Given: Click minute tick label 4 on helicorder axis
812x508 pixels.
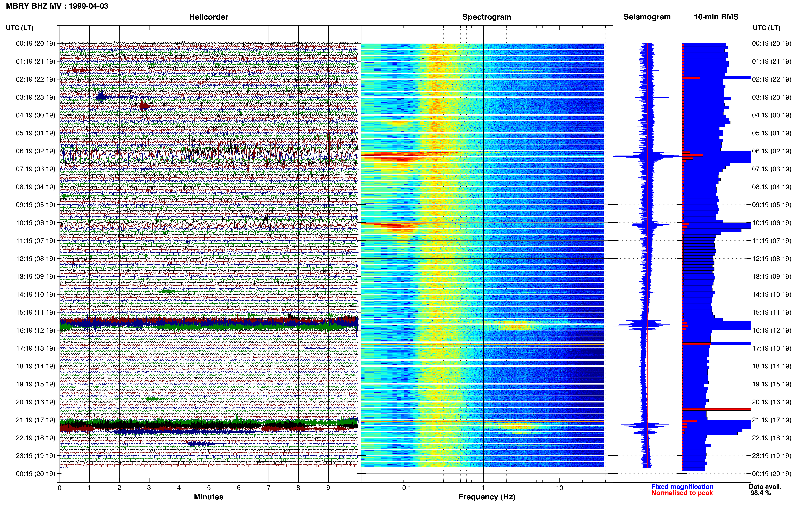Looking at the screenshot, I should (179, 488).
